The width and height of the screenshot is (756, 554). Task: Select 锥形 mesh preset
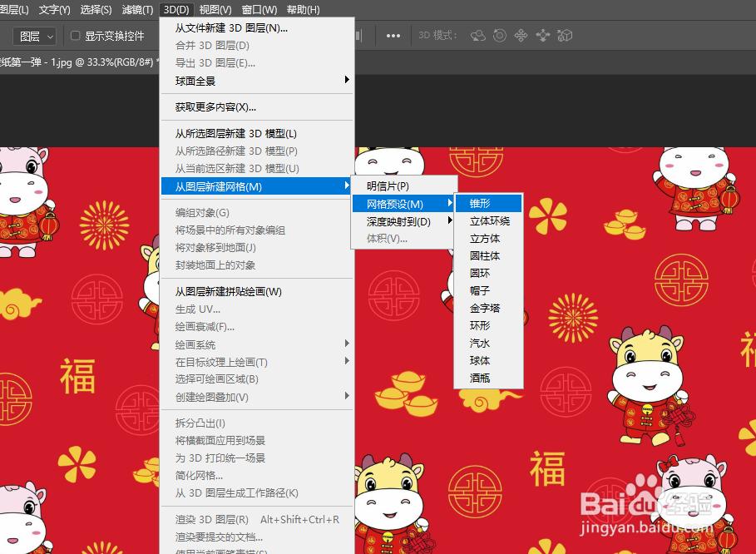488,203
